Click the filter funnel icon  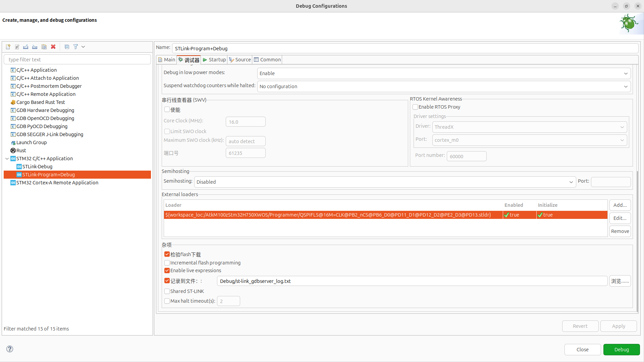click(x=76, y=47)
